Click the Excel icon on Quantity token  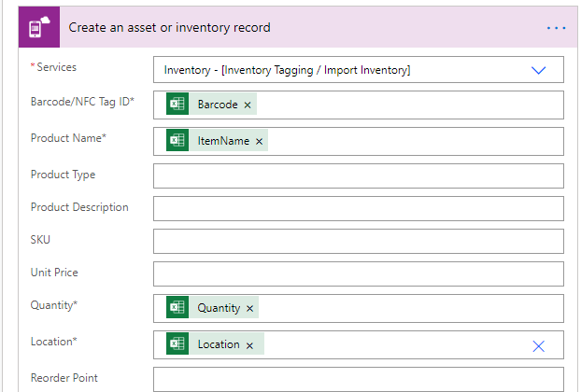click(177, 307)
